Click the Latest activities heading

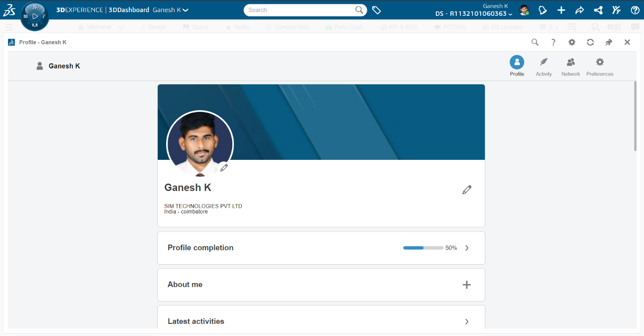pos(196,322)
